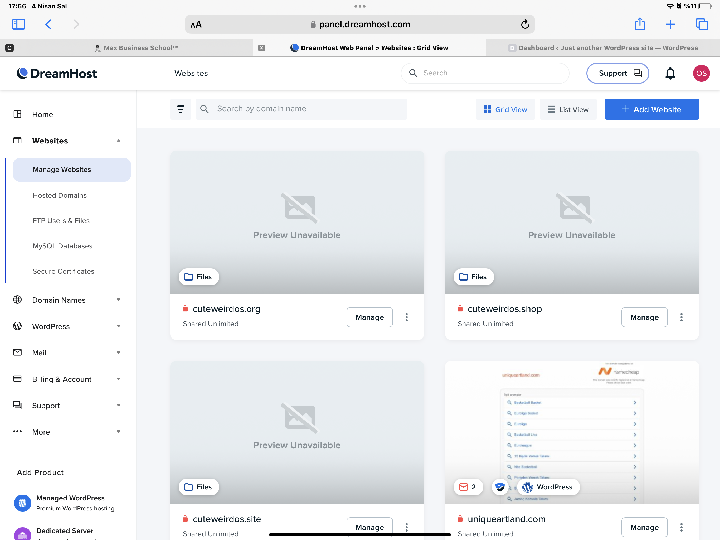This screenshot has width=720, height=540.
Task: Click the Add Website button
Action: point(652,109)
